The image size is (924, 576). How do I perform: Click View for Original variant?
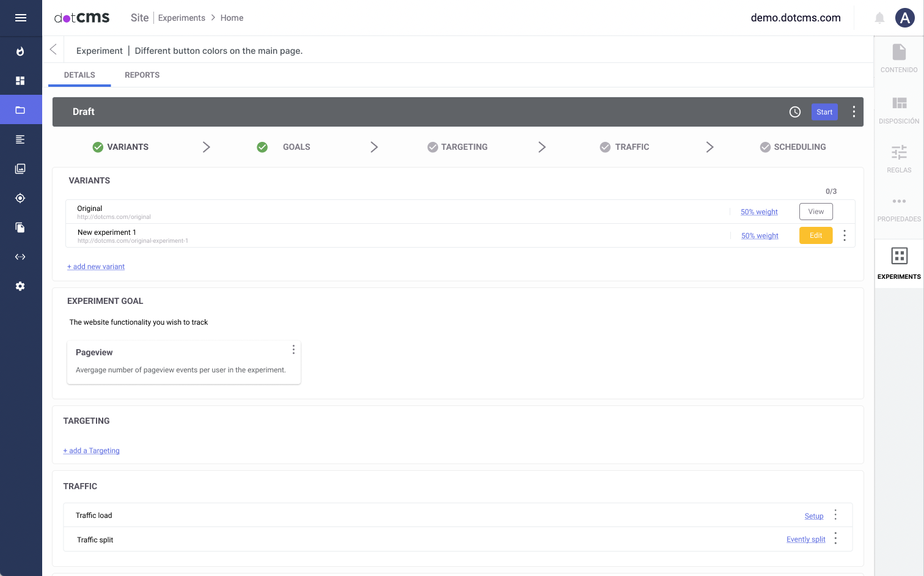pyautogui.click(x=816, y=212)
